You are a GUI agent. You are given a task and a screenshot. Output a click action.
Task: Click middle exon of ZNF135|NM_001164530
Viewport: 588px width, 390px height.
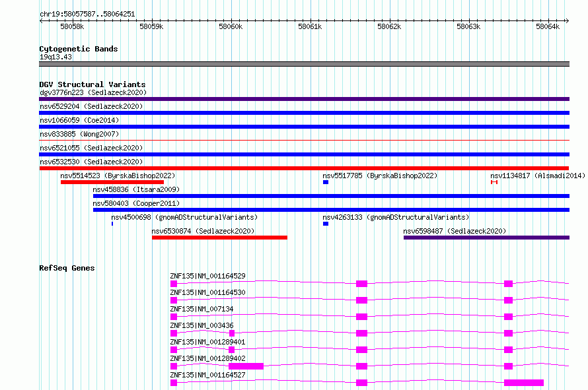coord(361,300)
